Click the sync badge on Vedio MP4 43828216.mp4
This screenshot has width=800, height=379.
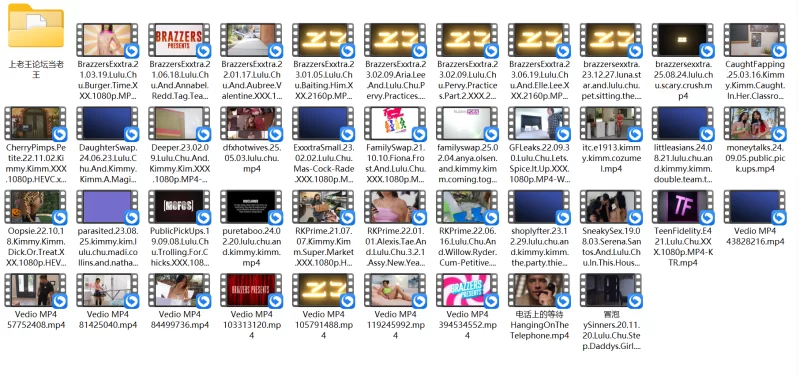point(778,218)
